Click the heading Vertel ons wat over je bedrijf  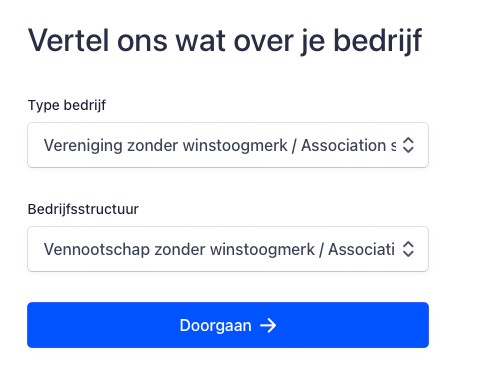[225, 41]
